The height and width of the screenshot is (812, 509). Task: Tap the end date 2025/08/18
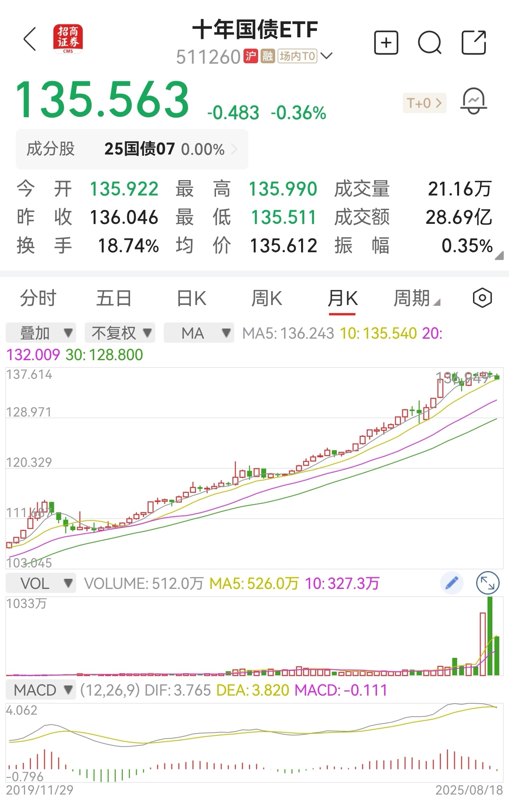click(x=469, y=790)
